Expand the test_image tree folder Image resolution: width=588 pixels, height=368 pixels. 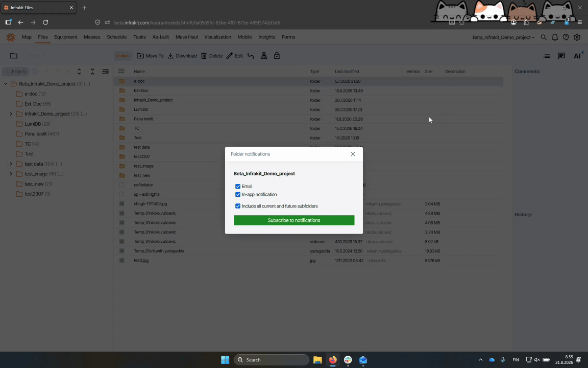11,174
